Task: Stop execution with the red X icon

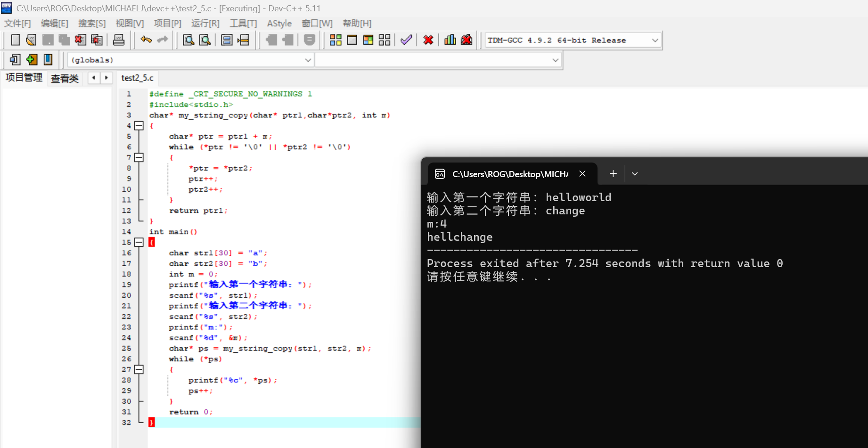Action: click(428, 40)
